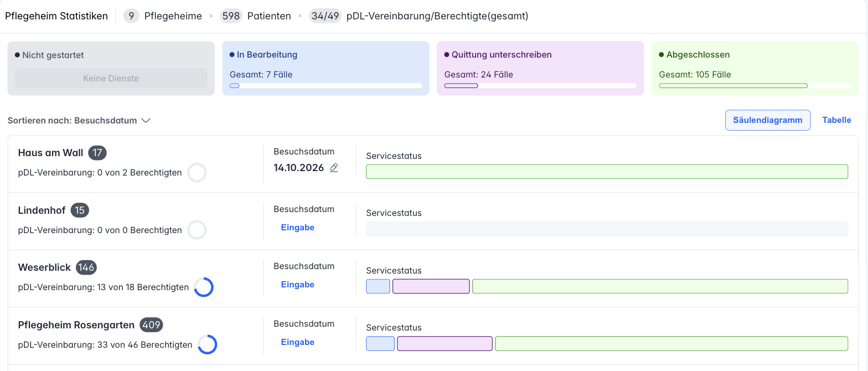Click the Nicht gestartet status card
The image size is (868, 371).
(111, 68)
